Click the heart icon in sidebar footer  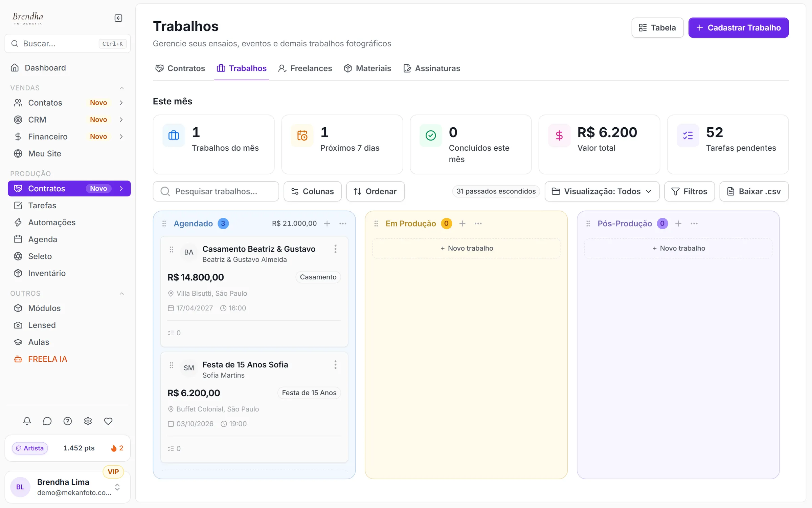[108, 421]
